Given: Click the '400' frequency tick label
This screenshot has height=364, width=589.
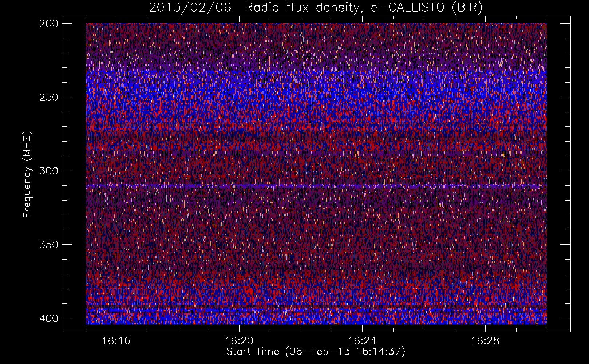Looking at the screenshot, I should [48, 318].
